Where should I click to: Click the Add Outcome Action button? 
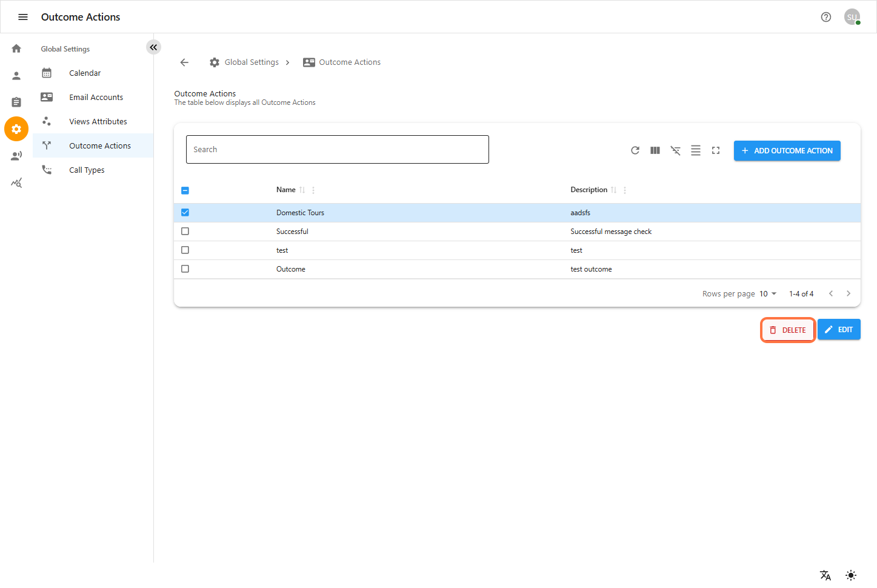coord(786,151)
